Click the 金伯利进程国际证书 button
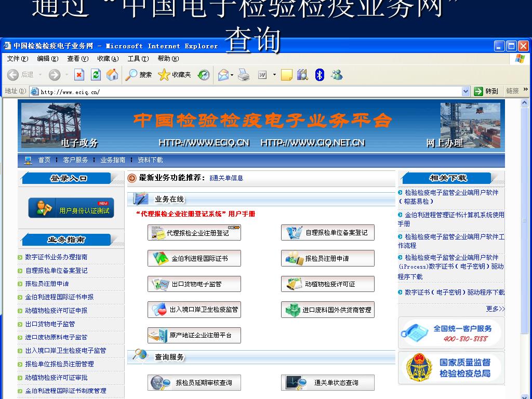The width and height of the screenshot is (532, 399). coord(194,259)
